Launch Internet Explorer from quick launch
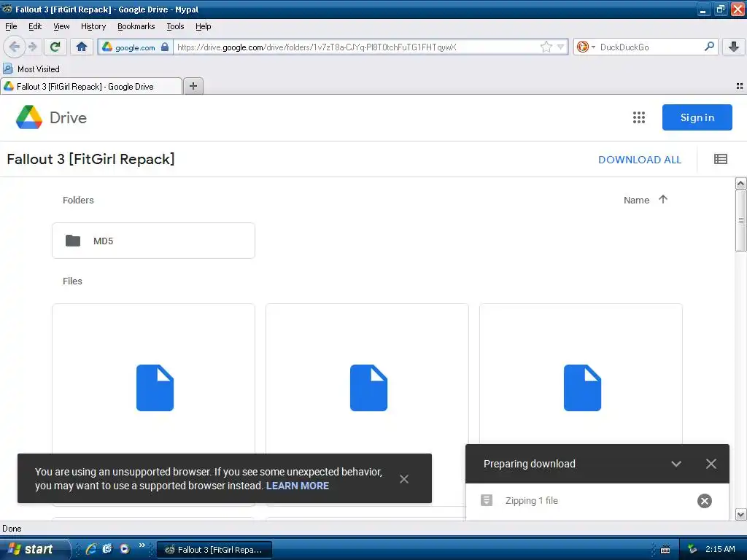Viewport: 747px width, 560px height. pyautogui.click(x=91, y=549)
